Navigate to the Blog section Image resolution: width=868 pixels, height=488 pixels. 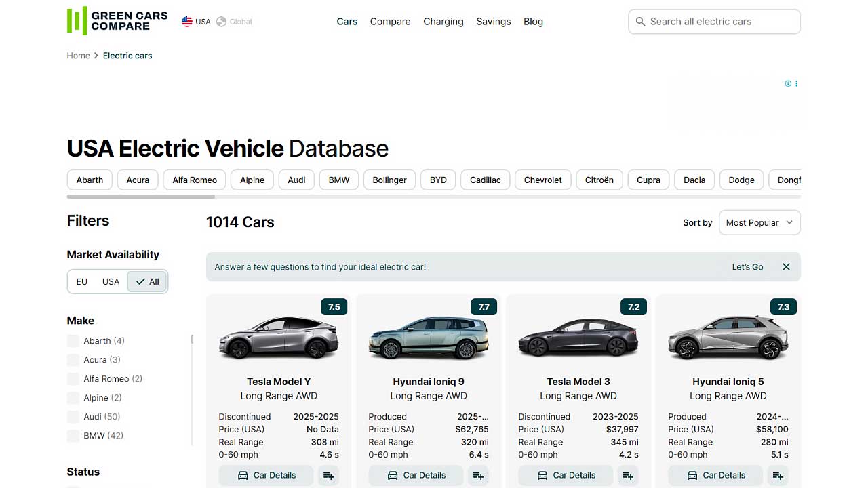[533, 21]
